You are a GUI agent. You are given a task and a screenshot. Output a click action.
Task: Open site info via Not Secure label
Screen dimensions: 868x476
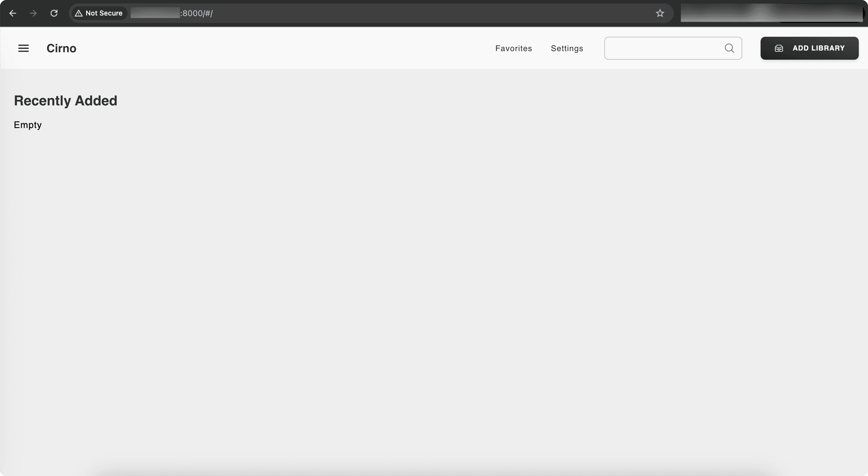pyautogui.click(x=104, y=13)
